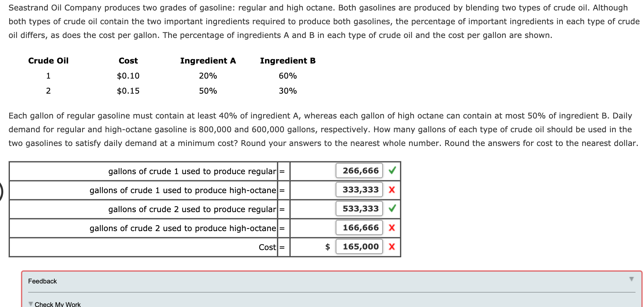Collapse the Feedback panel with corner arrow
Image resolution: width=644 pixels, height=307 pixels.
632,279
